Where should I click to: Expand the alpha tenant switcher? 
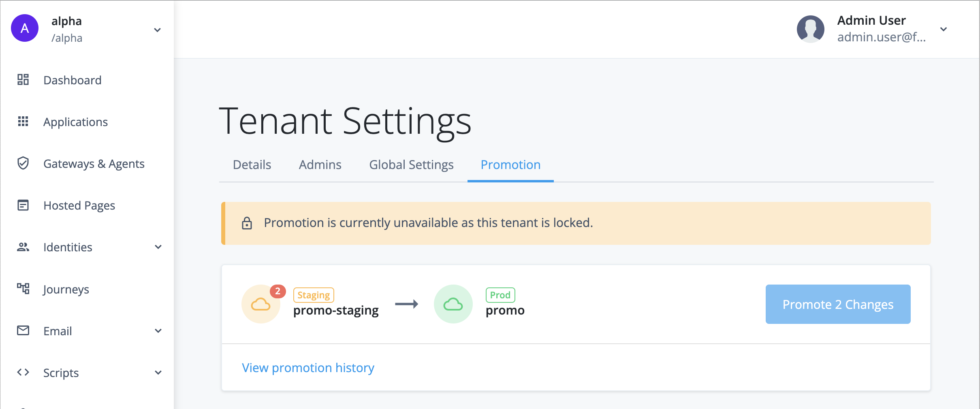158,30
